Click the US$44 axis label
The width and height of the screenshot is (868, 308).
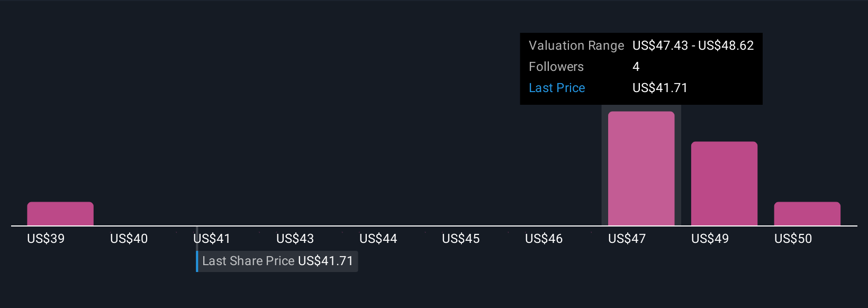(x=378, y=239)
